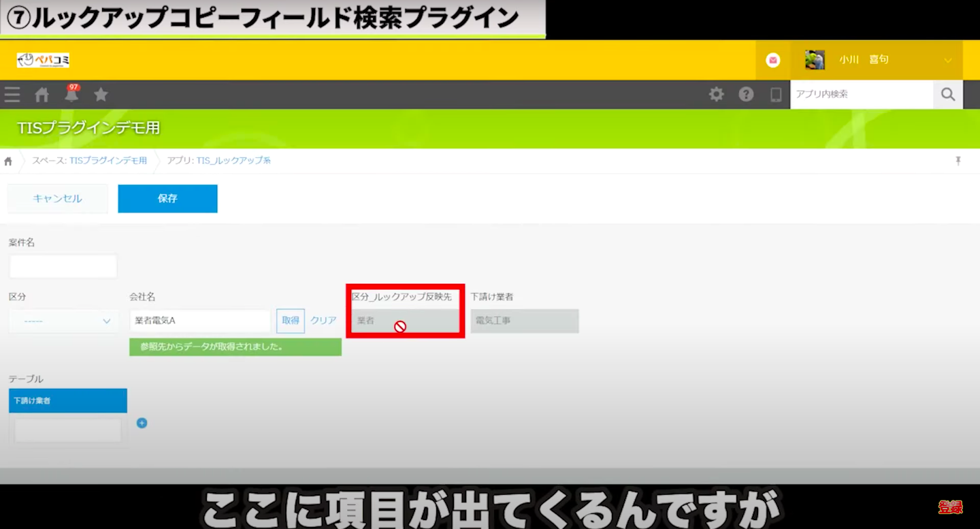The width and height of the screenshot is (980, 529).
Task: Click the キャンセル button
Action: 58,199
